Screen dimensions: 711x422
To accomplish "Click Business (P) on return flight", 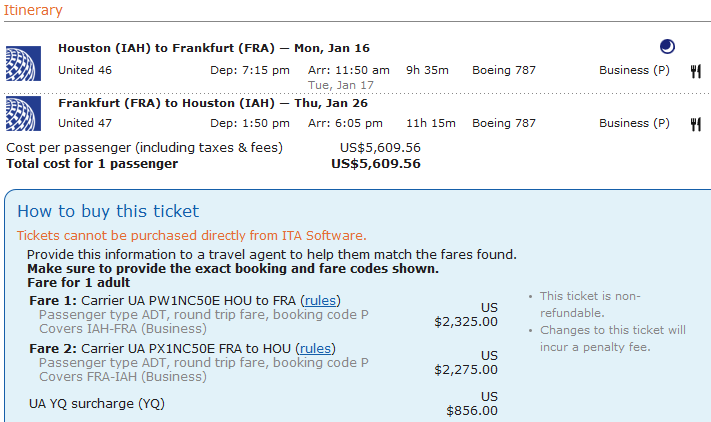I will (x=634, y=123).
